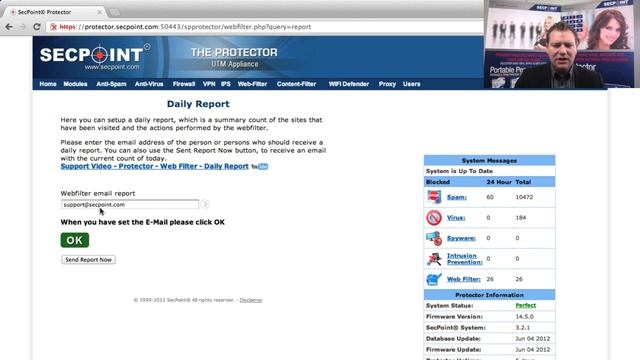This screenshot has height=360, width=640.
Task: Open the Disclaimer link in footer
Action: pyautogui.click(x=251, y=300)
